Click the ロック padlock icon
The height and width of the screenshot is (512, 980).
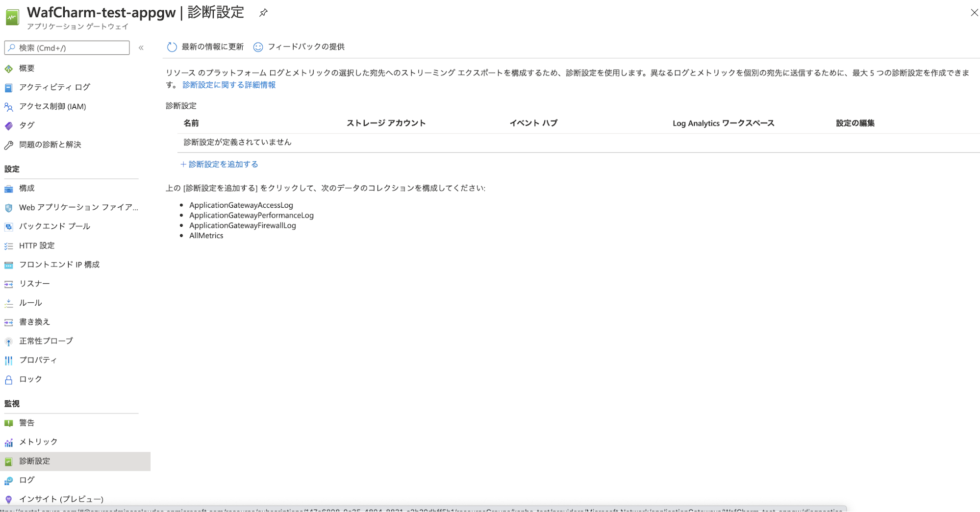click(x=9, y=380)
